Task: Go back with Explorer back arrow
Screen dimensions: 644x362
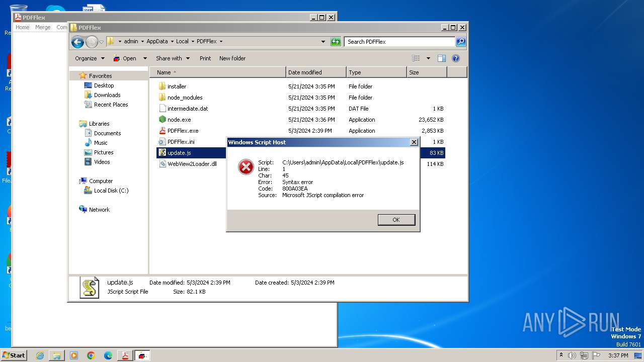Action: [77, 42]
